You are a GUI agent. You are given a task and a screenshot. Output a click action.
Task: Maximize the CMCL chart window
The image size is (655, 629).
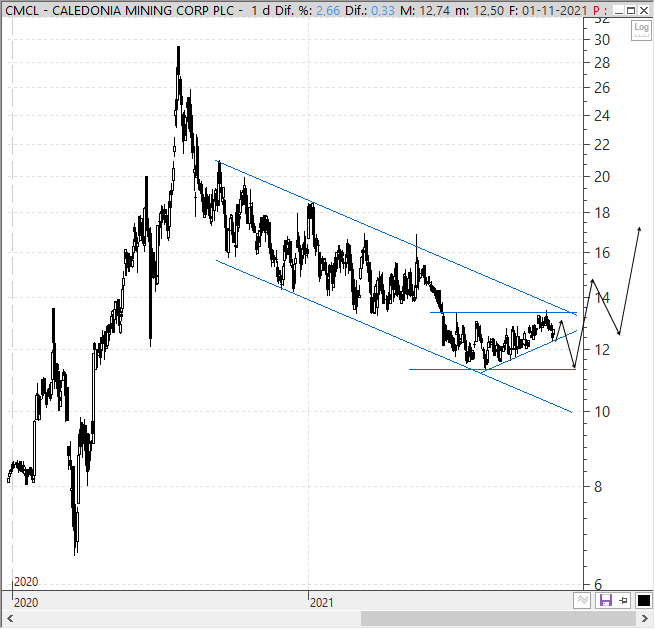tap(631, 10)
